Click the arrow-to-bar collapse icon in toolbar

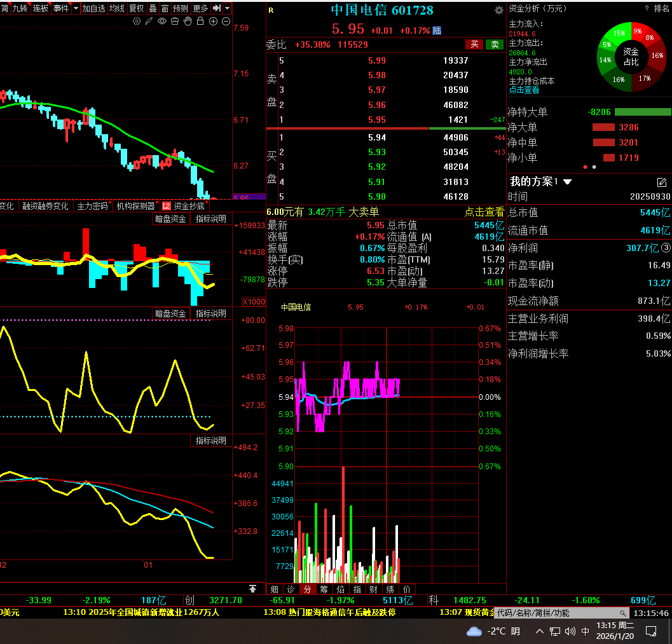pyautogui.click(x=217, y=8)
